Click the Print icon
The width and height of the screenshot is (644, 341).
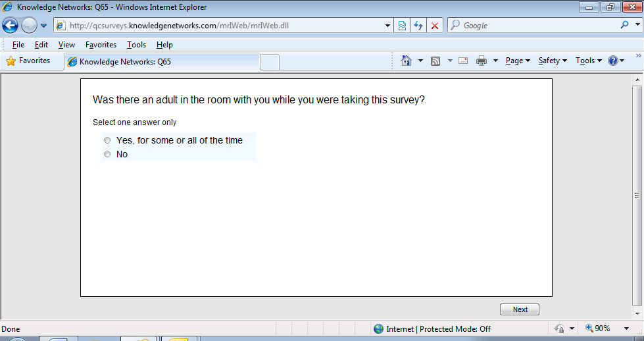482,61
